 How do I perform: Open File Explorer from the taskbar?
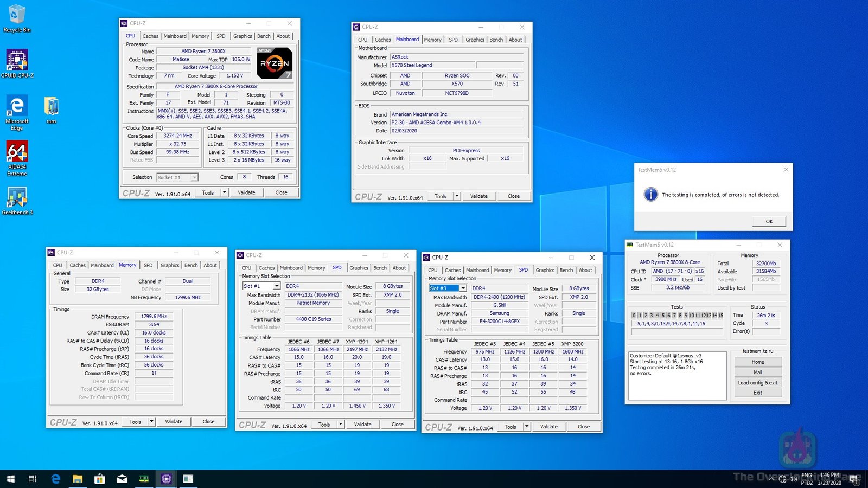pos(78,479)
